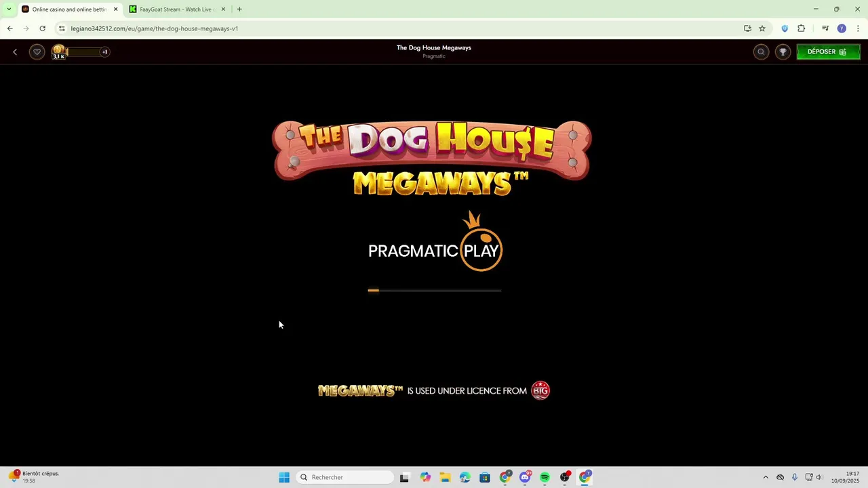Go forward in browser history

pyautogui.click(x=26, y=28)
